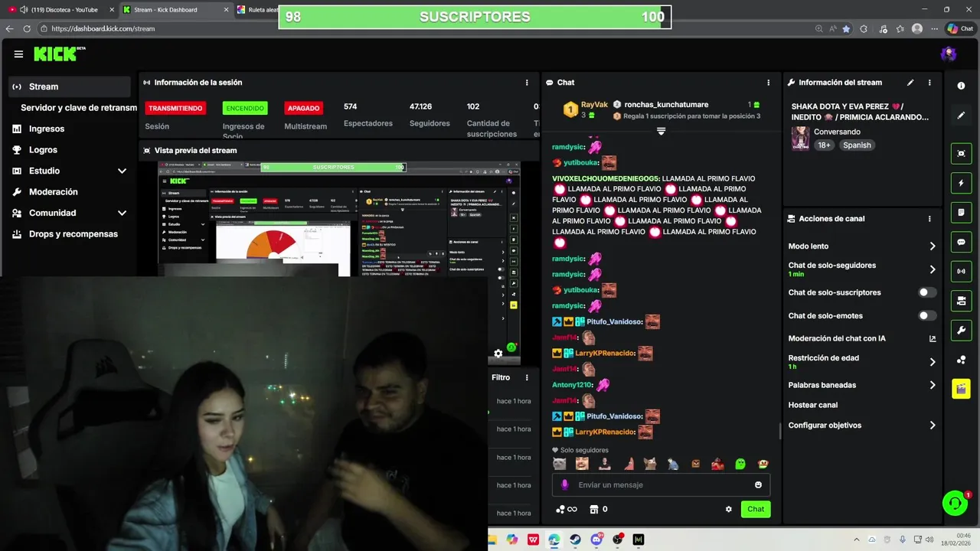980x551 pixels.
Task: Collapse chat leaderboard with double chevron
Action: pyautogui.click(x=661, y=131)
